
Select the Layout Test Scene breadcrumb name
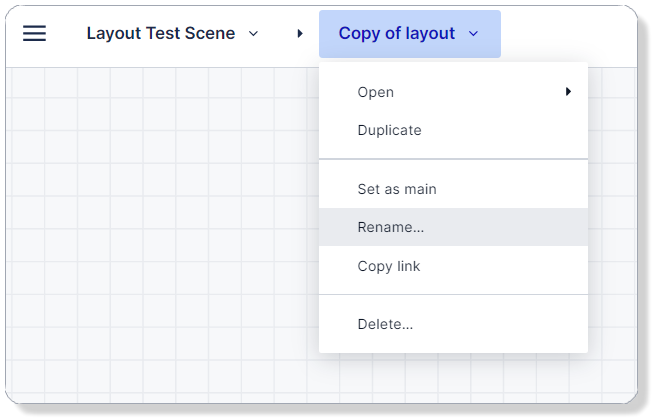[x=160, y=34]
